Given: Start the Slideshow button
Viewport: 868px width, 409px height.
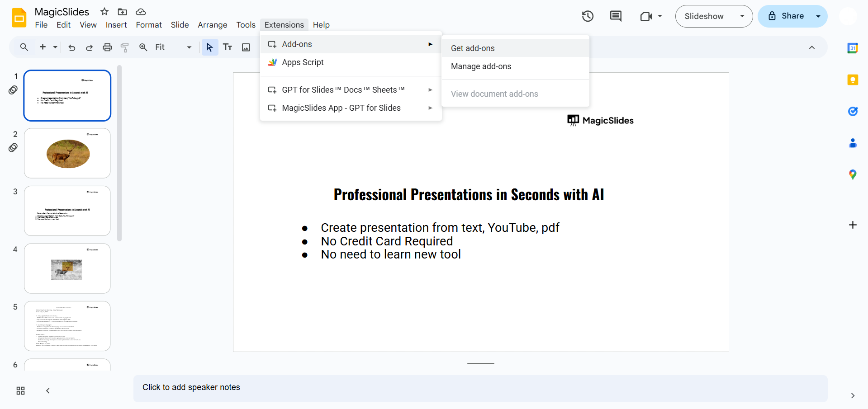Looking at the screenshot, I should tap(704, 16).
